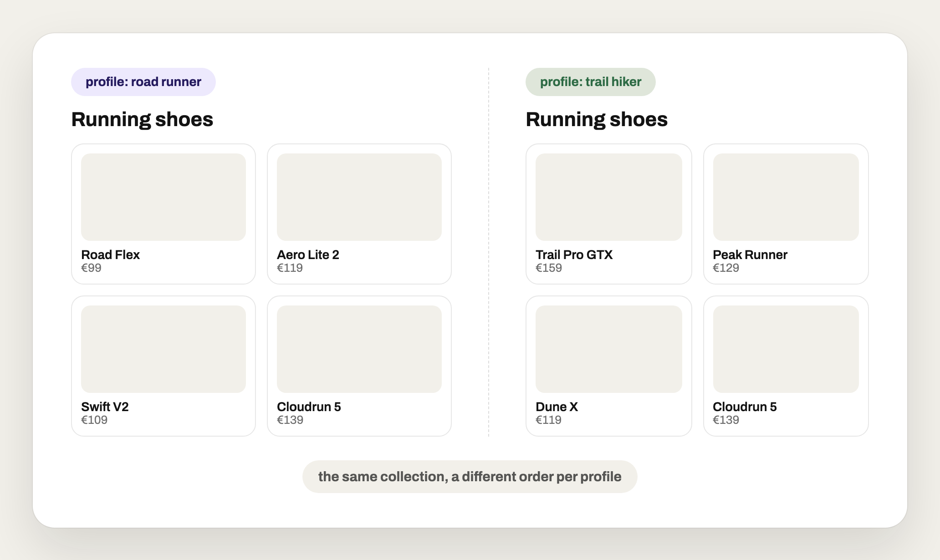Image resolution: width=940 pixels, height=560 pixels.
Task: Select the 'Road Flex' product name
Action: pos(110,255)
